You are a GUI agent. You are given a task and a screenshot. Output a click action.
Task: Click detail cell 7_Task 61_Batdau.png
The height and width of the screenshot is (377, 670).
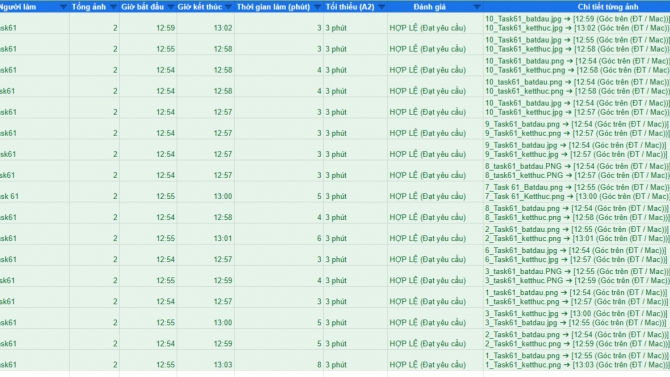pyautogui.click(x=577, y=192)
